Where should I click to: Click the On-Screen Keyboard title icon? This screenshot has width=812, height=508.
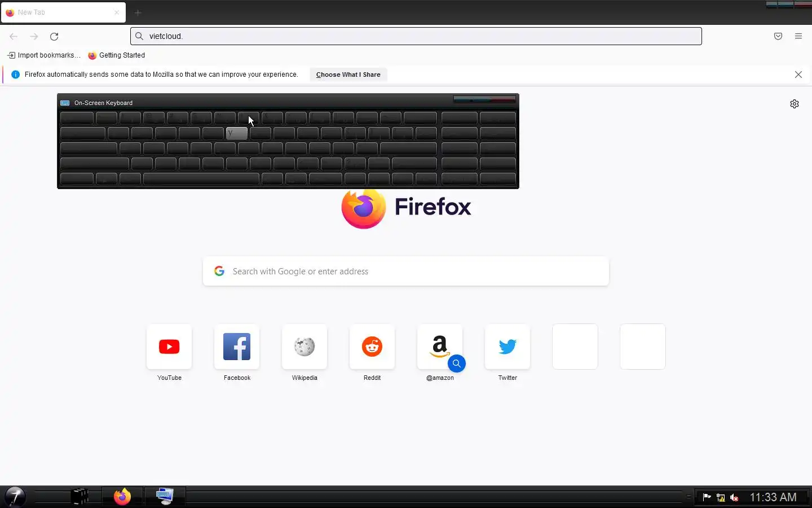click(x=65, y=103)
